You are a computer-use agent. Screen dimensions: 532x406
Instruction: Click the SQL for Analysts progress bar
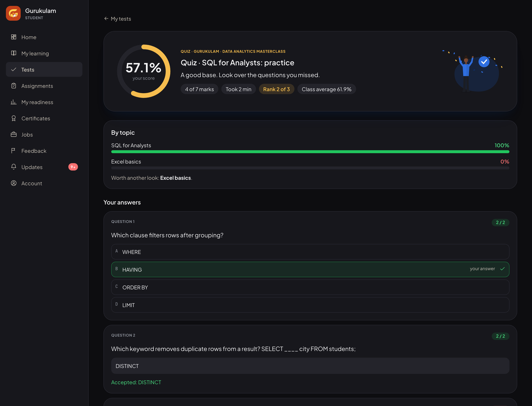310,152
